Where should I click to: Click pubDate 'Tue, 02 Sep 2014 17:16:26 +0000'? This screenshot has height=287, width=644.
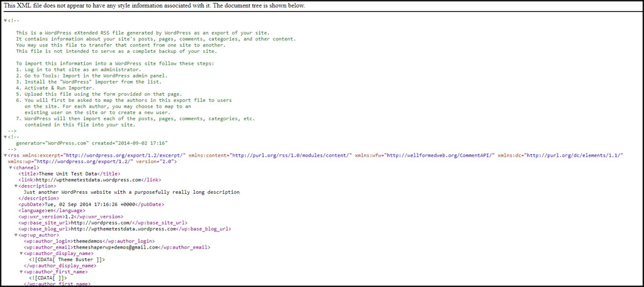tap(91, 205)
